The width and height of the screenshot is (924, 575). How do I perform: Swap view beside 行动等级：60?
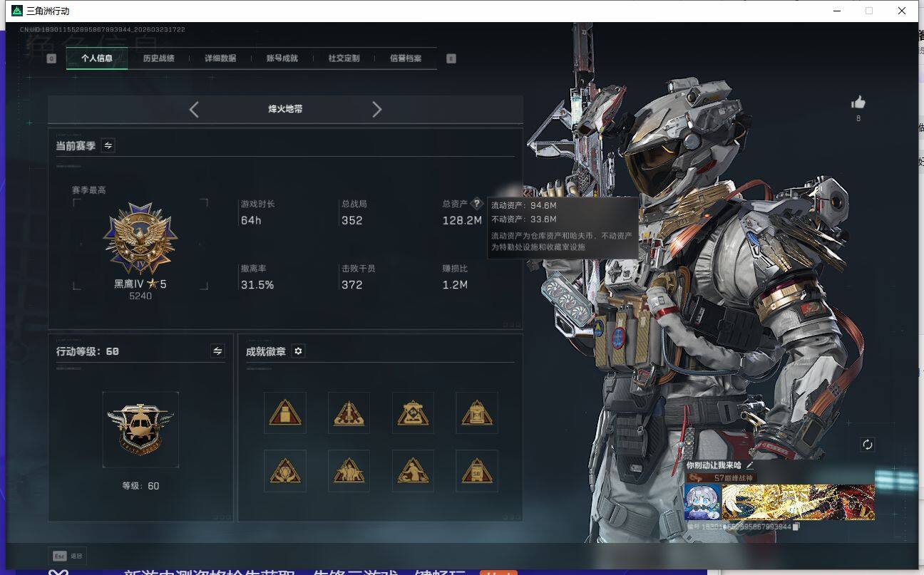click(x=217, y=351)
